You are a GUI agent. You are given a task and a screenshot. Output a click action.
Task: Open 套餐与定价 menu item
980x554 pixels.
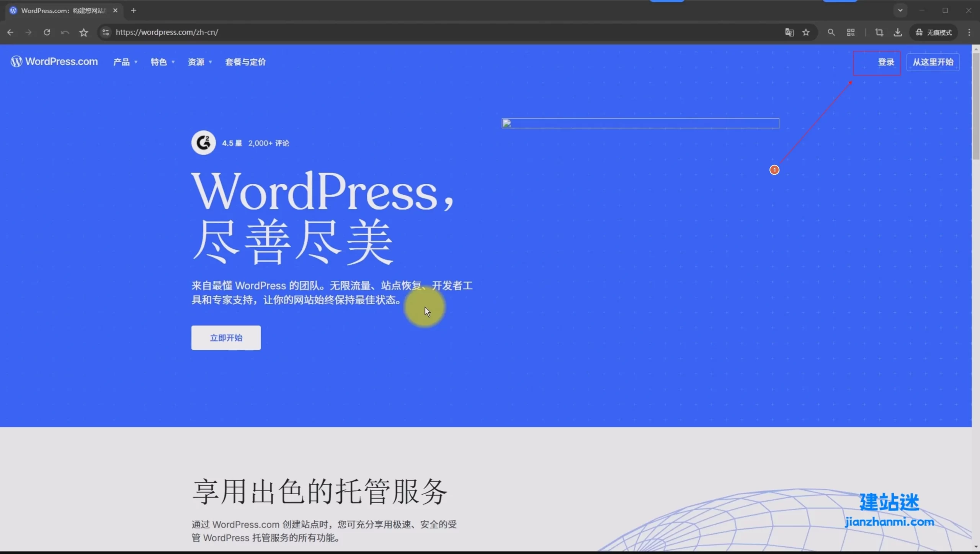(x=245, y=62)
